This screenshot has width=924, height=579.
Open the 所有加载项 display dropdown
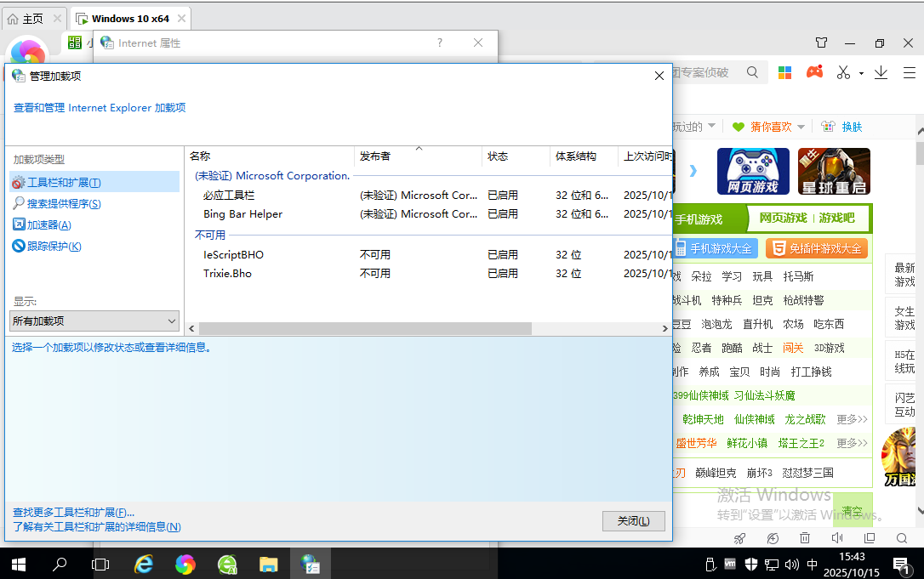(x=94, y=321)
